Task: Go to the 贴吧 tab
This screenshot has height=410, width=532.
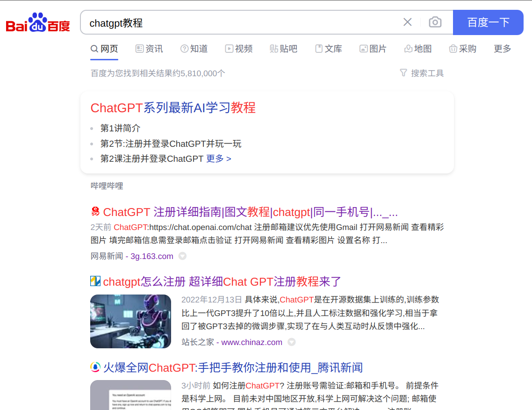Action: [x=284, y=49]
